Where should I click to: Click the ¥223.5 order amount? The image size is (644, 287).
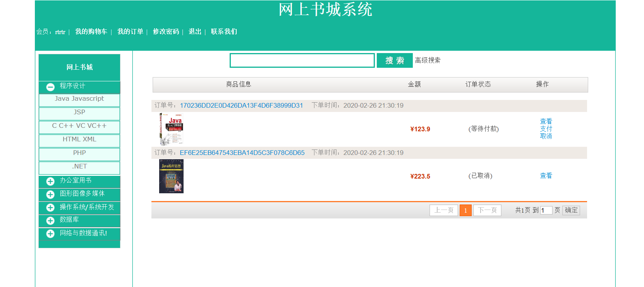click(420, 177)
